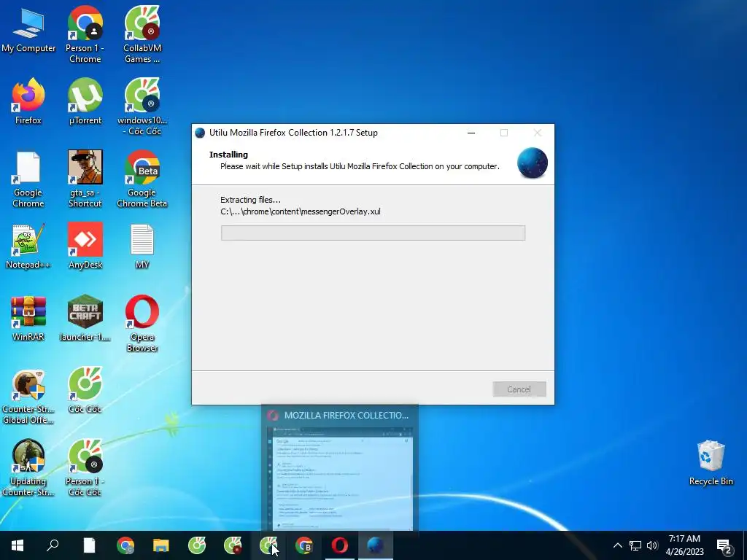Open the Action Center notifications

click(x=724, y=545)
